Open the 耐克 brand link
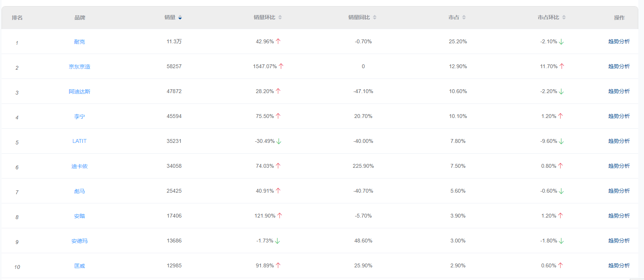Image resolution: width=644 pixels, height=280 pixels. [x=79, y=42]
